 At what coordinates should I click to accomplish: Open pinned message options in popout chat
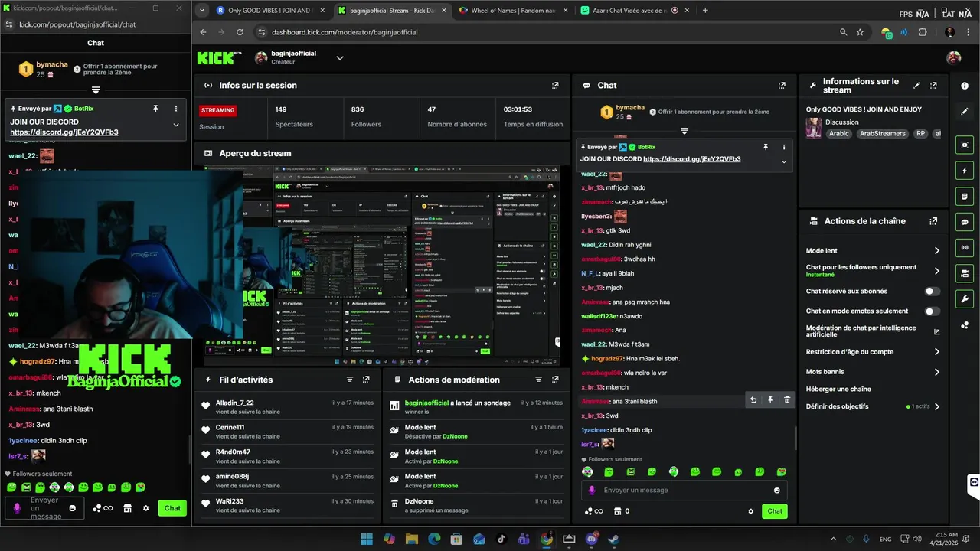point(176,109)
